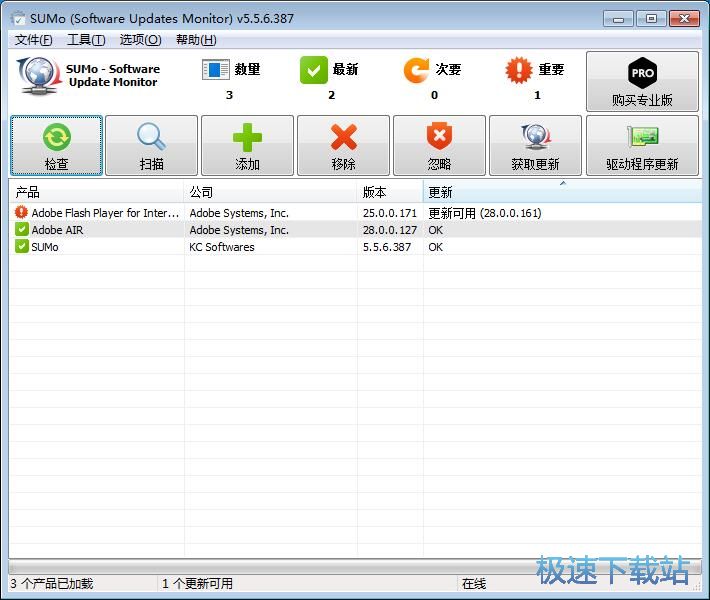Click the OK status in SUMo row
This screenshot has width=710, height=600.
coord(436,247)
